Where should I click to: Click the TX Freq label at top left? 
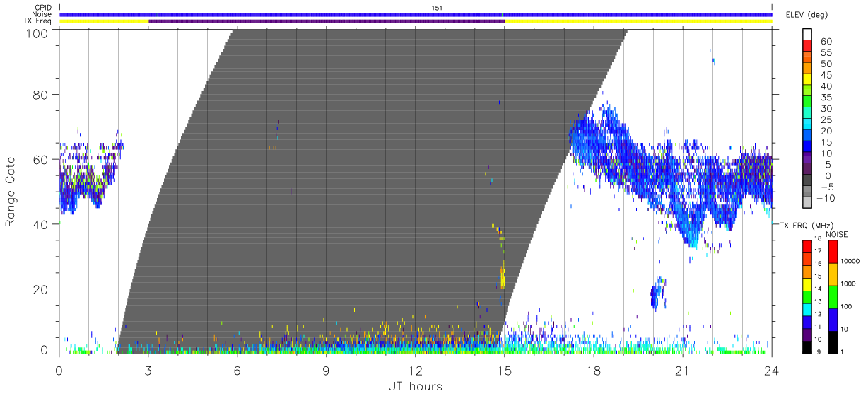[x=39, y=21]
